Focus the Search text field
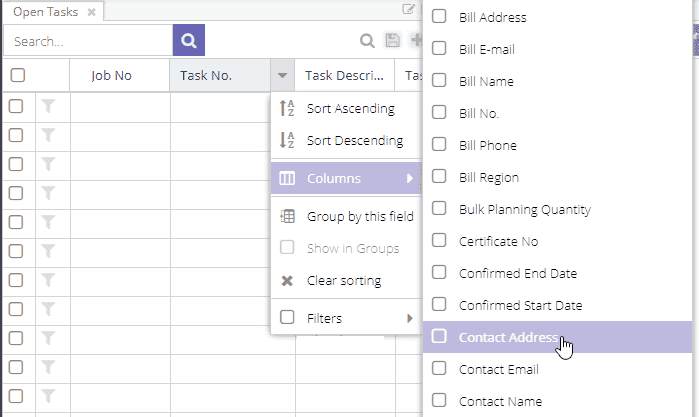The height and width of the screenshot is (417, 699). point(88,41)
